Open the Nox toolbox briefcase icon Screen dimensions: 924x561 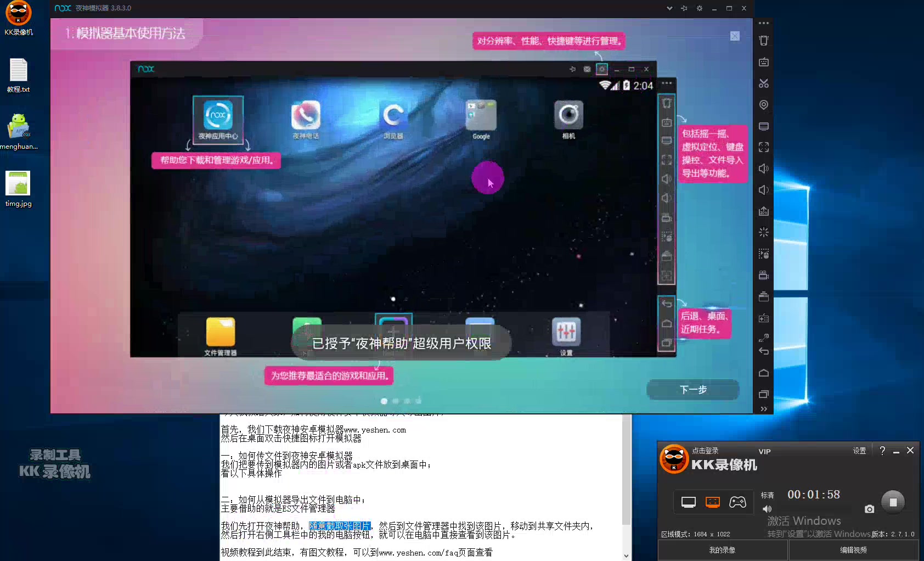coord(763,296)
